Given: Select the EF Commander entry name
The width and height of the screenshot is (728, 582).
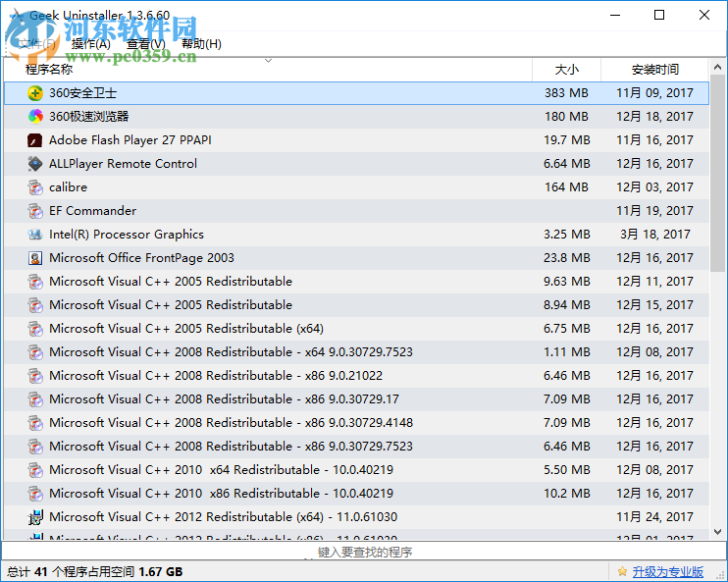Looking at the screenshot, I should pos(93,211).
